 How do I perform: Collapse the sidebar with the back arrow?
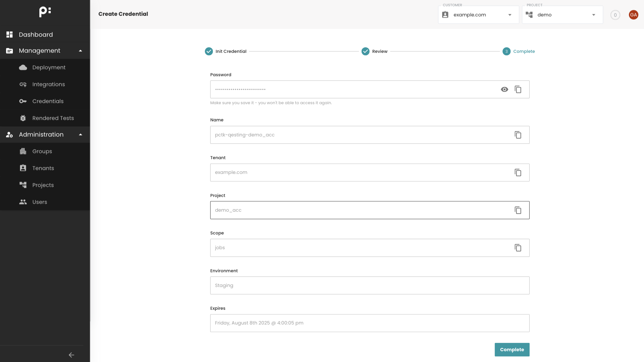(x=71, y=355)
